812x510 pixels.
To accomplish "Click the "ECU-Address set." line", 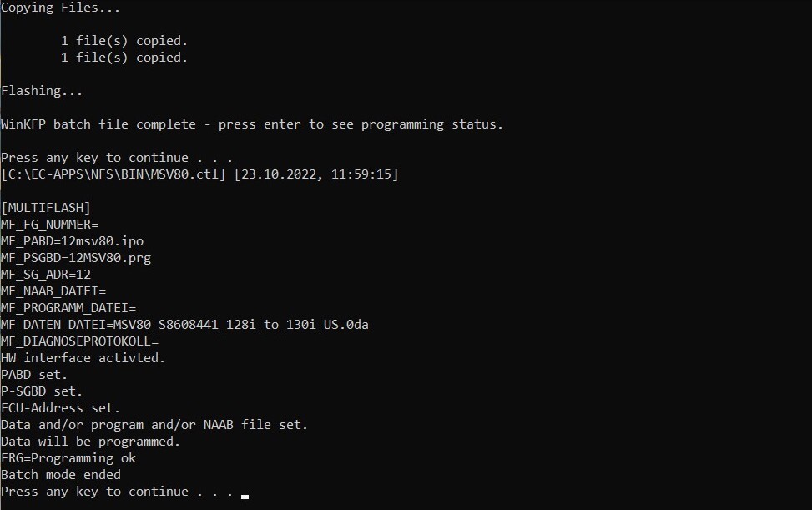I will pos(61,408).
